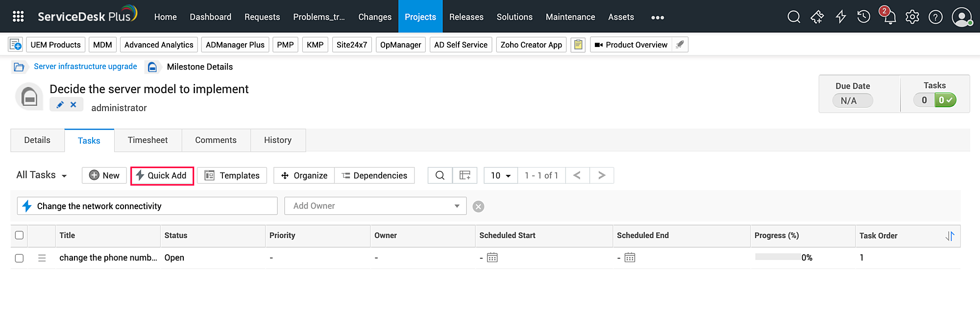Check the box for the phone number task
Viewport: 980px width, 312px height.
[x=19, y=258]
